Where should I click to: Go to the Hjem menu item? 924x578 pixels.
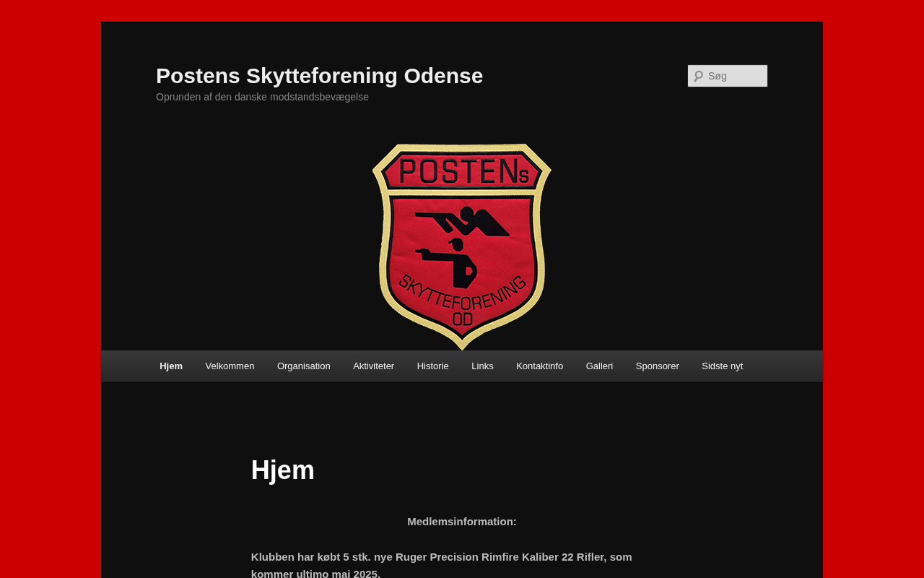tap(171, 366)
